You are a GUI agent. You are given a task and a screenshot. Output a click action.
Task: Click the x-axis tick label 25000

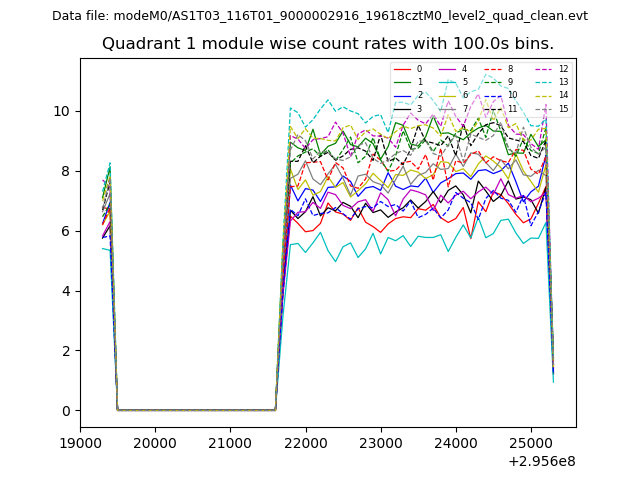[530, 443]
